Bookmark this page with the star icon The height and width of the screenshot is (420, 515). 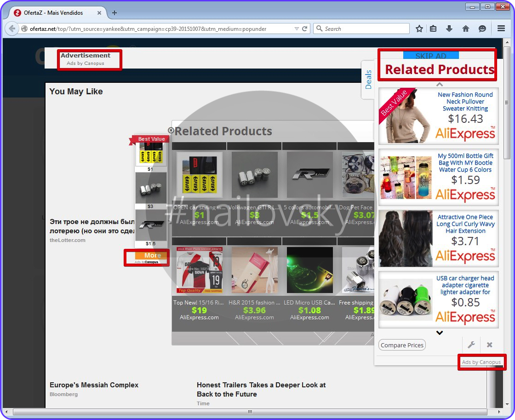coord(419,29)
